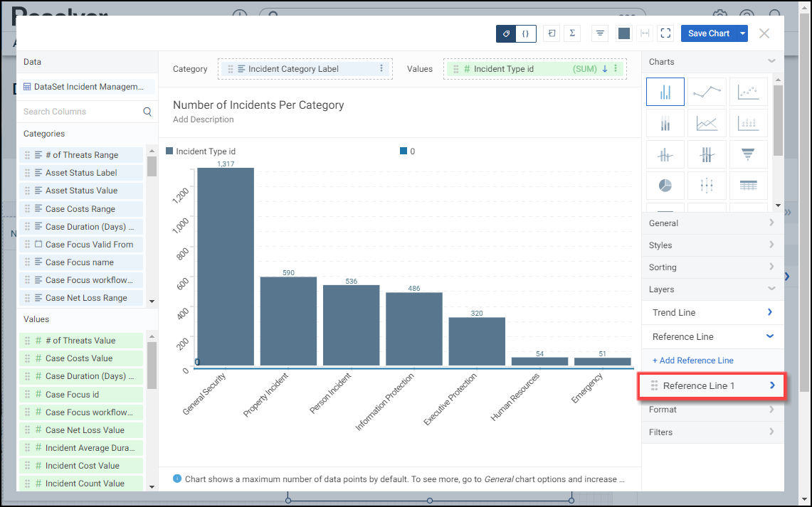Toggle sort direction arrow on Incident Type id
This screenshot has width=812, height=507.
click(x=605, y=69)
